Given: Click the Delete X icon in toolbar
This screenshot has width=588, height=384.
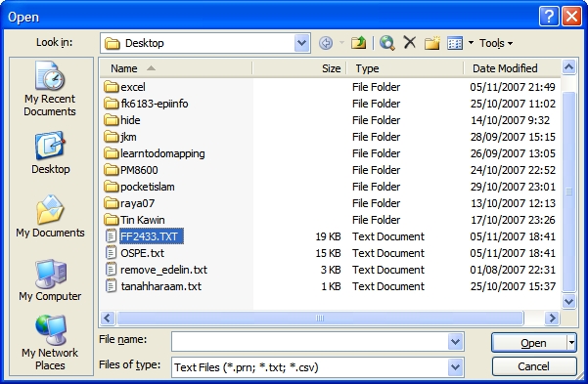Looking at the screenshot, I should click(x=410, y=42).
